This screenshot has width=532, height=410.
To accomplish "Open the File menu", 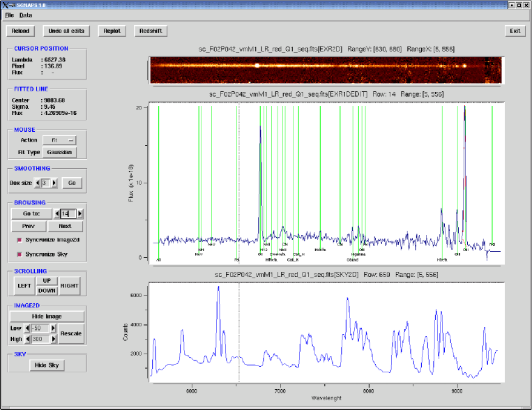I will [9, 15].
